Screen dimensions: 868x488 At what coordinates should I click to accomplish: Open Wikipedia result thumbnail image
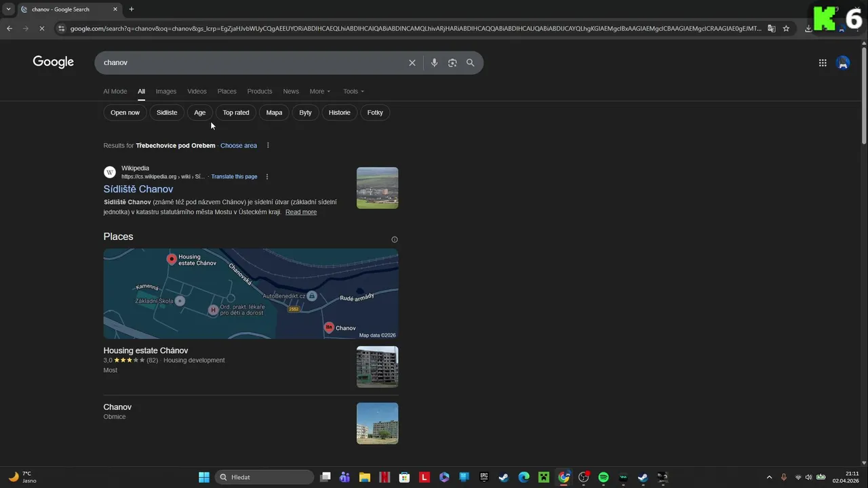pos(377,188)
